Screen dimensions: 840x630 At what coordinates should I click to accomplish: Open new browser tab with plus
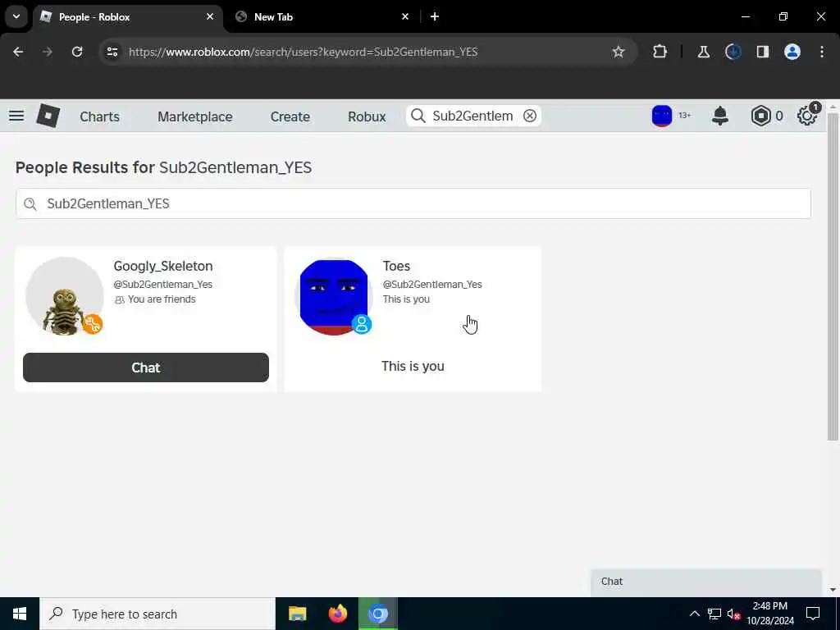pyautogui.click(x=435, y=16)
